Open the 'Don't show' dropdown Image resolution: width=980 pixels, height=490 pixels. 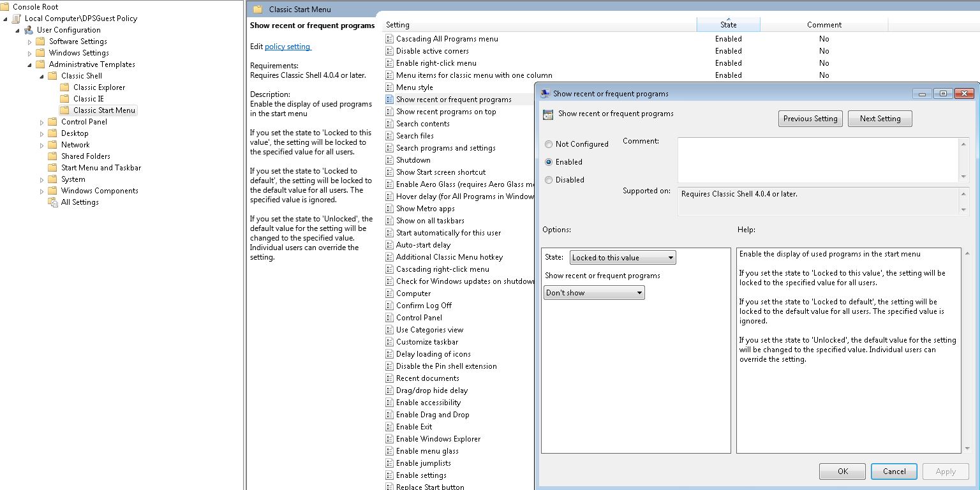click(x=594, y=293)
